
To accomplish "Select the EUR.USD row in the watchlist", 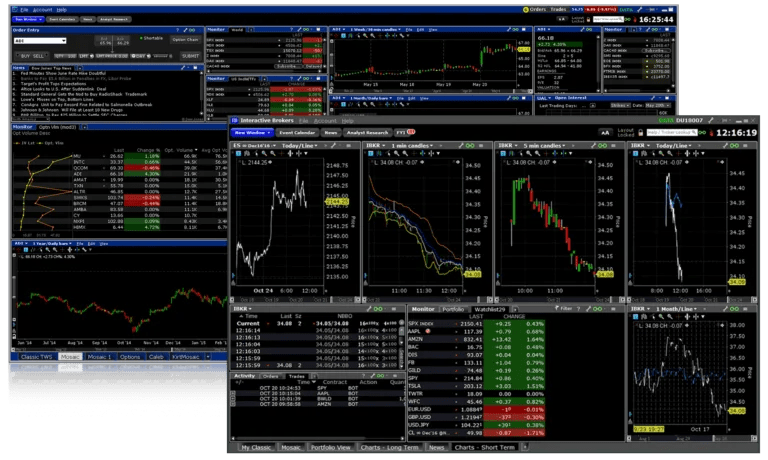I will 476,409.
